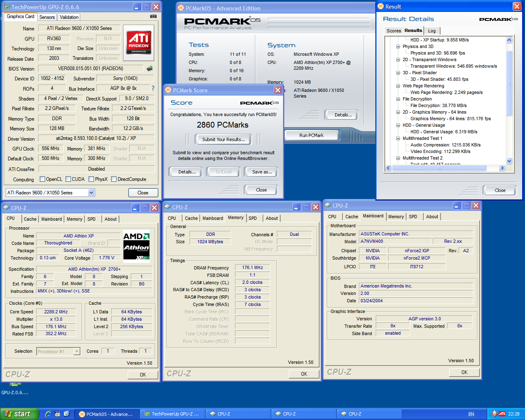Click Close in the Result window

(500, 190)
